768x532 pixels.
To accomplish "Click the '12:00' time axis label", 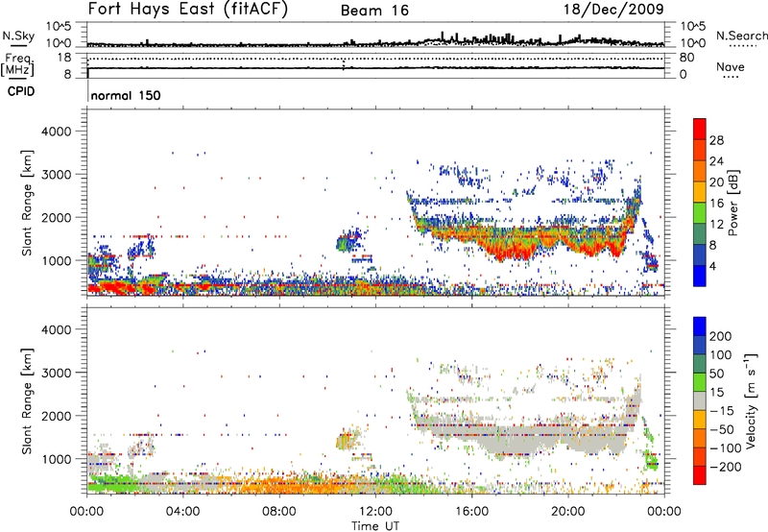I will 375,512.
